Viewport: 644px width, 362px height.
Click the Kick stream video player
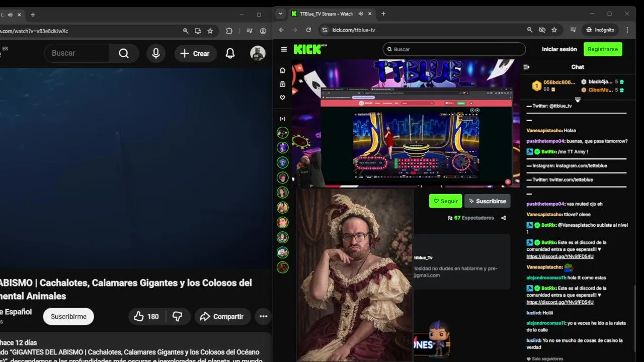(x=406, y=123)
